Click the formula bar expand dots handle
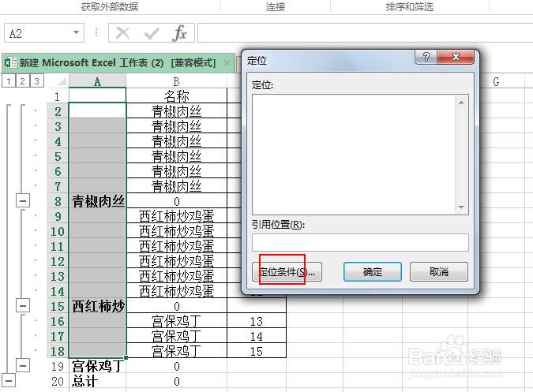The height and width of the screenshot is (392, 533). [x=96, y=32]
